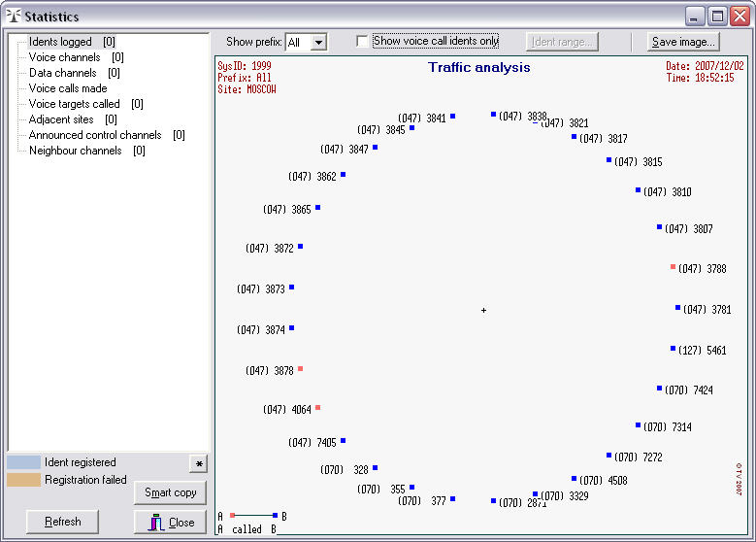Click the blue node for (047) 3845

point(411,128)
